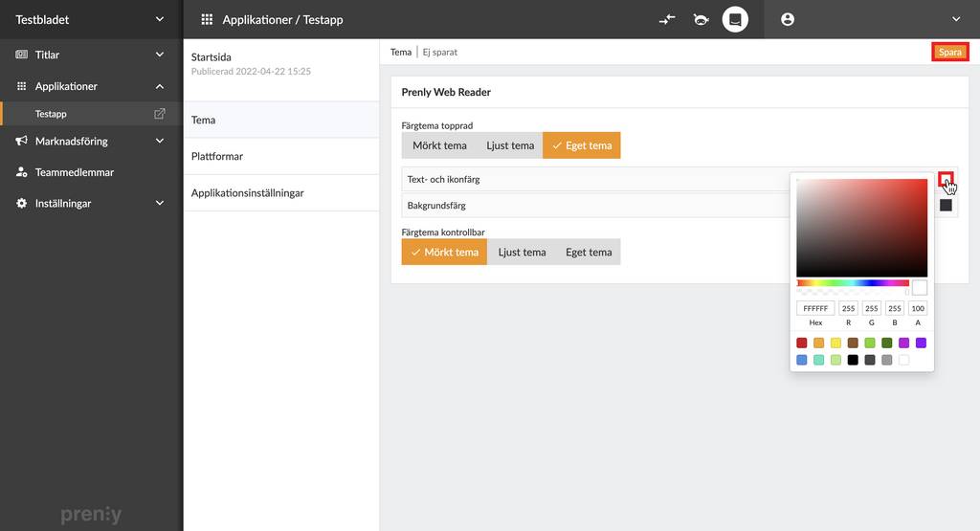Pick the light gray preset color swatch
The width and height of the screenshot is (980, 531).
887,360
